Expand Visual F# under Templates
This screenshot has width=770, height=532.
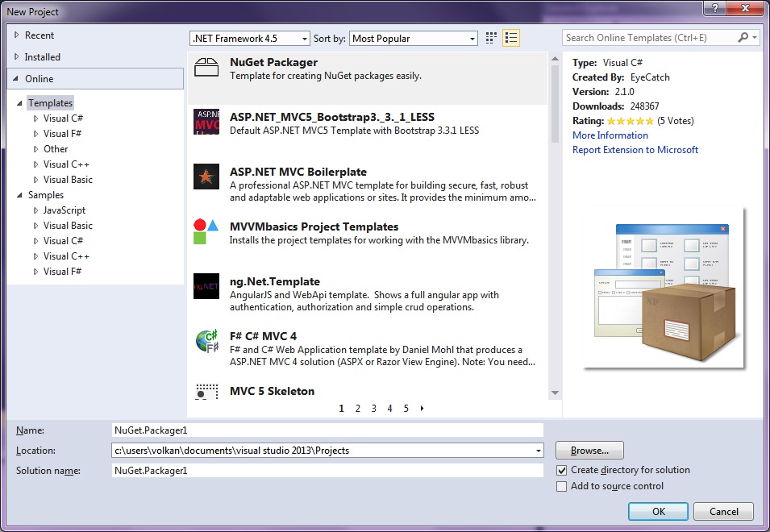[x=35, y=134]
